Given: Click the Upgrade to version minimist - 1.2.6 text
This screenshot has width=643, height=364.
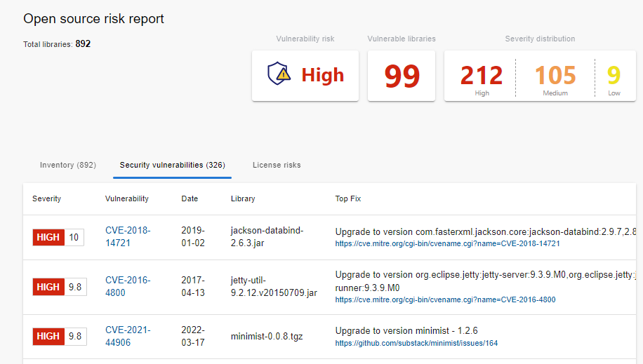Looking at the screenshot, I should 406,330.
